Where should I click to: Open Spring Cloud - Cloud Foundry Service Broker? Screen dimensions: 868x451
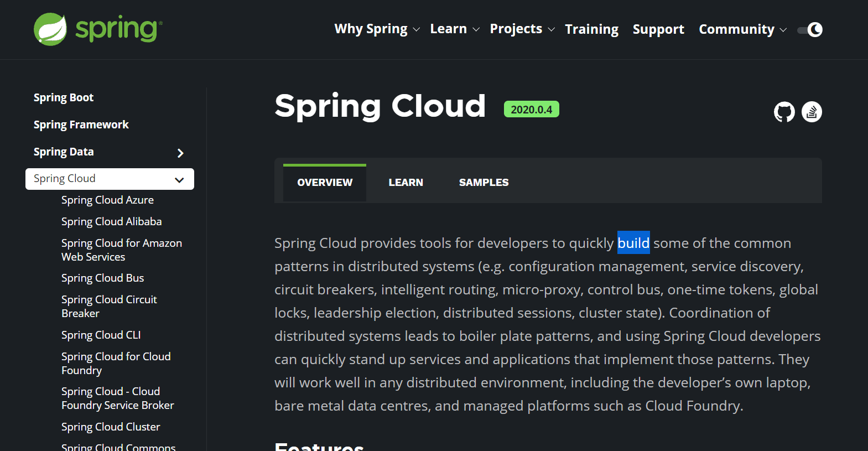(117, 398)
